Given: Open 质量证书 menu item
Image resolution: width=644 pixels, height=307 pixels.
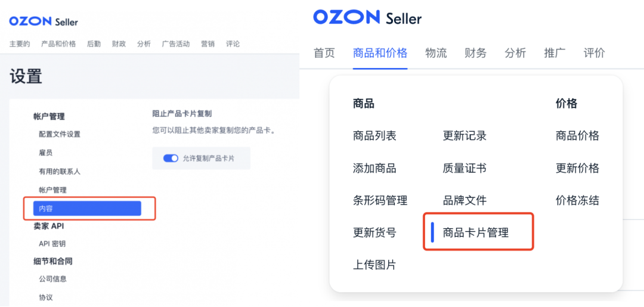Looking at the screenshot, I should click(465, 168).
